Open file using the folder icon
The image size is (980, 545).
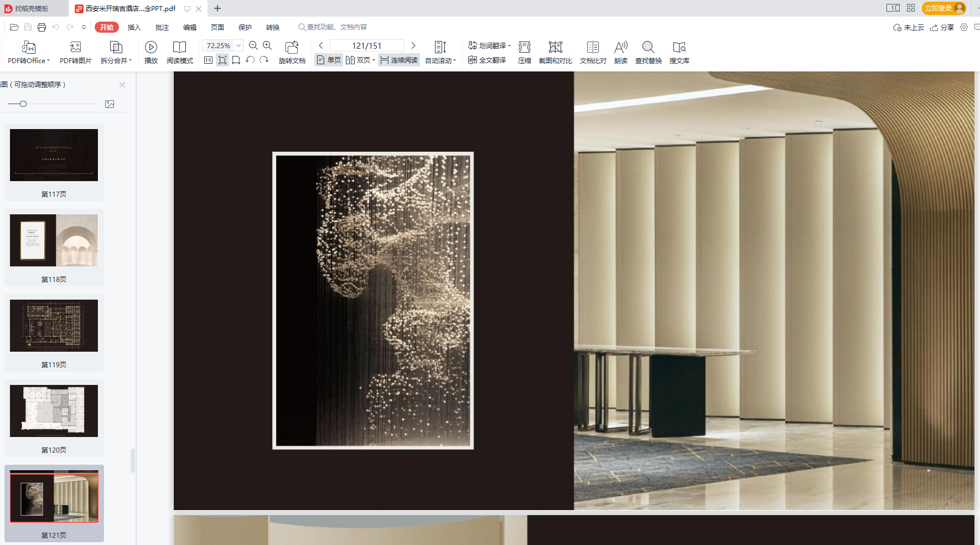(14, 27)
